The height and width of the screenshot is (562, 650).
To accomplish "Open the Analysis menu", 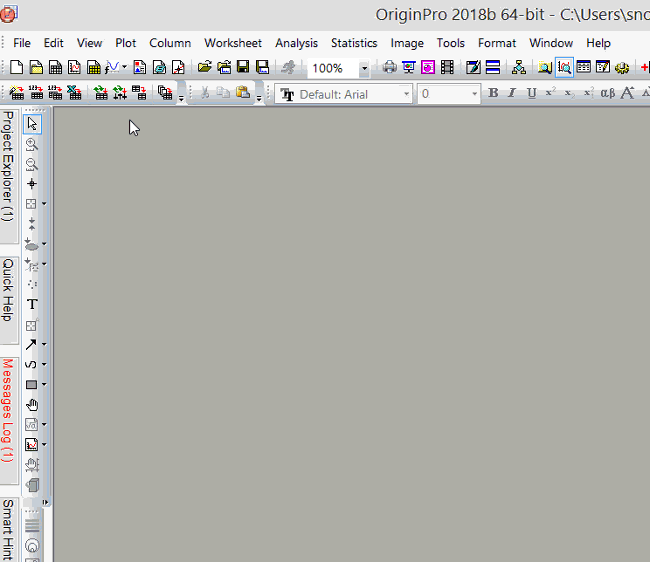I will 296,43.
